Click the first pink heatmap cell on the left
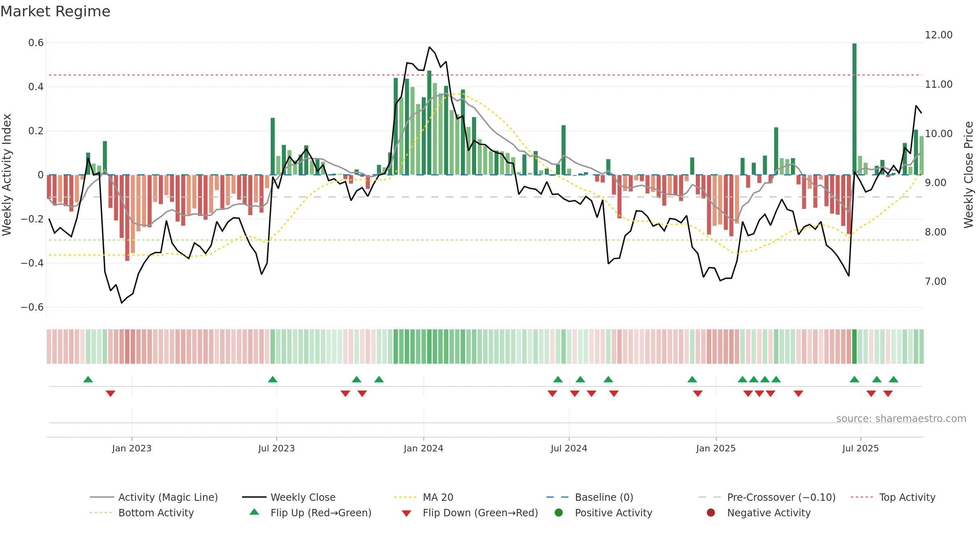The width and height of the screenshot is (980, 551). tap(49, 347)
